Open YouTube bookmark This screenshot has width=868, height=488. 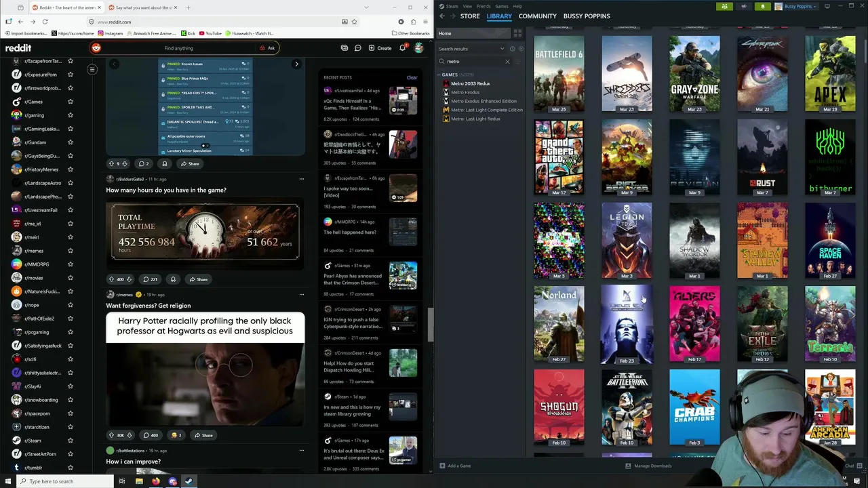click(x=210, y=33)
